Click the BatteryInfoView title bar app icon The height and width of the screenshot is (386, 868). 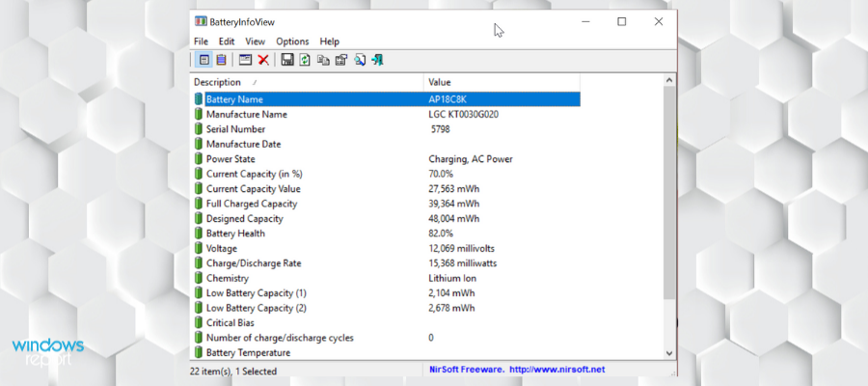pos(201,21)
